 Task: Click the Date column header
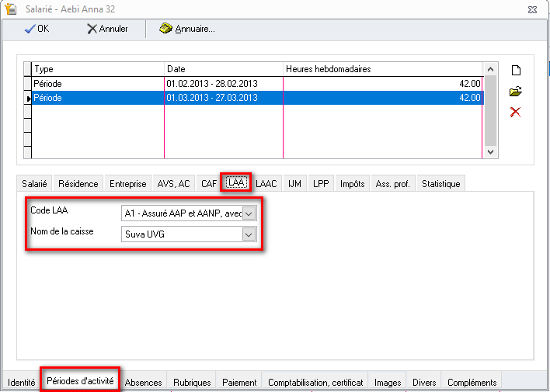[224, 69]
